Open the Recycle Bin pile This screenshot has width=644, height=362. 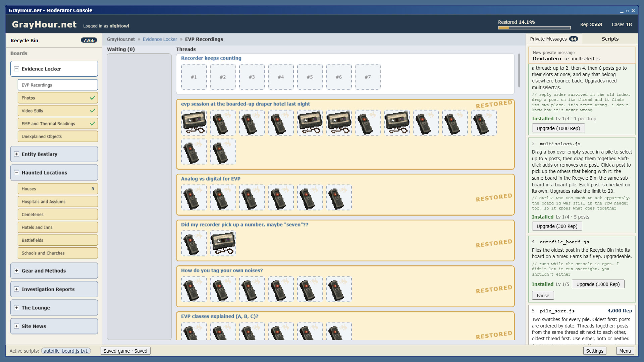54,41
